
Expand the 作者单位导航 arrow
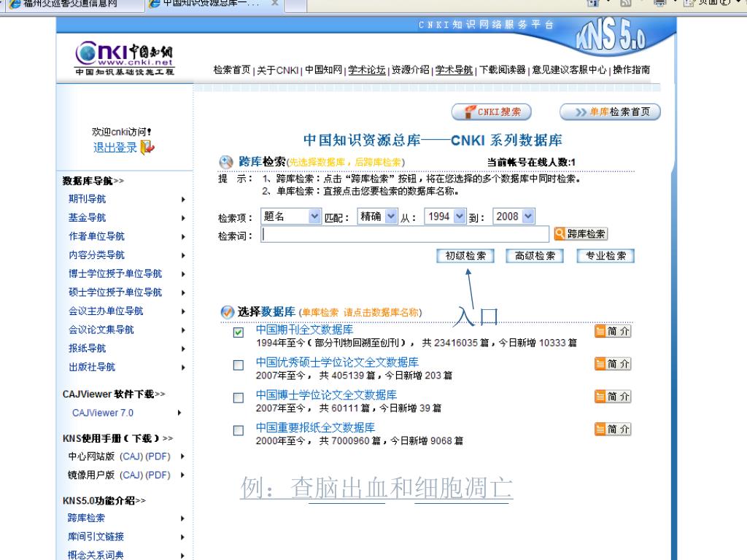pyautogui.click(x=183, y=237)
